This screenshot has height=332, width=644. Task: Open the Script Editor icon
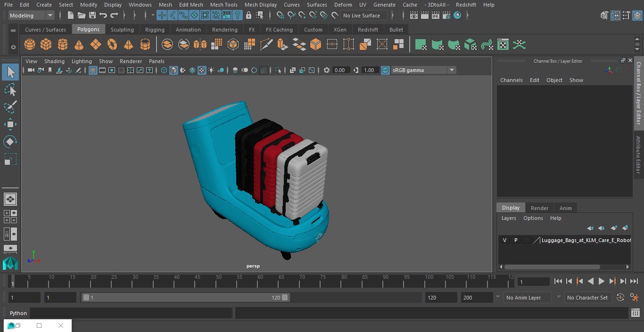point(635,313)
